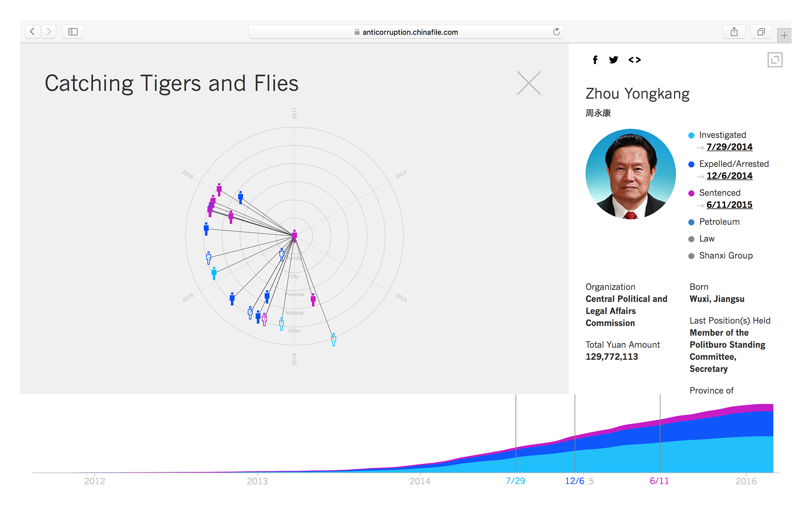Open the Safari share menu
Viewport: 812px width, 523px height.
coord(734,32)
